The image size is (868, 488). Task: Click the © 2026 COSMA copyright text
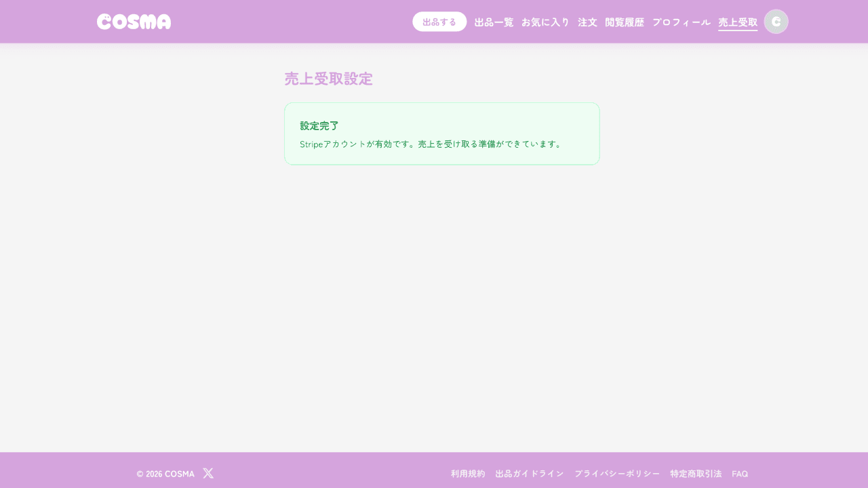point(165,473)
